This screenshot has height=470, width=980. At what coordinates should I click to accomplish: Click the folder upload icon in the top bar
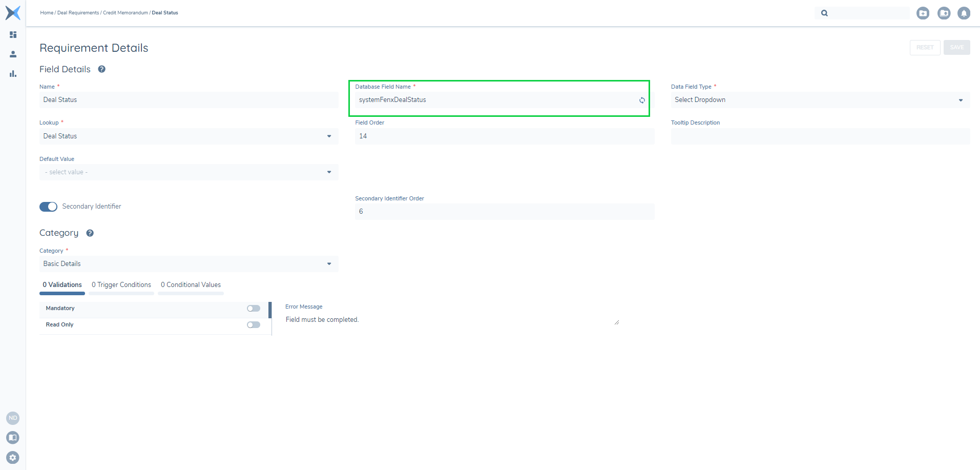pos(944,13)
